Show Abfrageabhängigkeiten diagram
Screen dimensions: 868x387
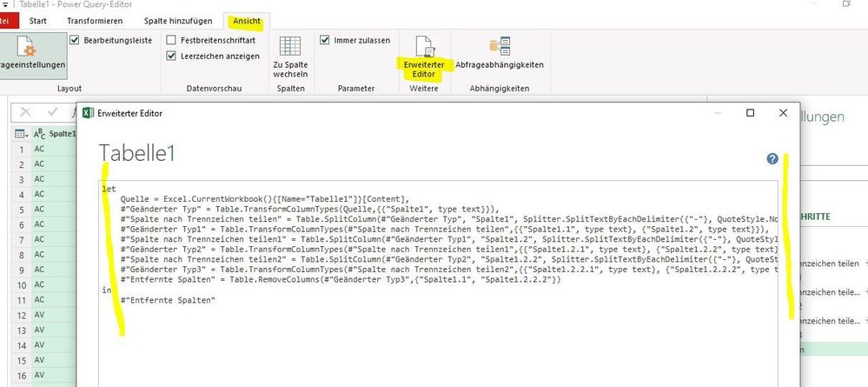[x=500, y=54]
